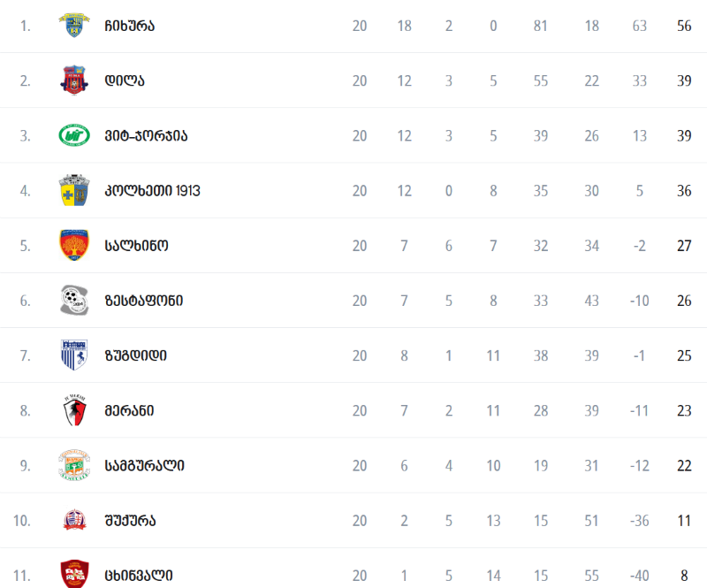The width and height of the screenshot is (707, 588).
Task: Open the კოლხეთი 1913 team link
Action: pyautogui.click(x=152, y=191)
